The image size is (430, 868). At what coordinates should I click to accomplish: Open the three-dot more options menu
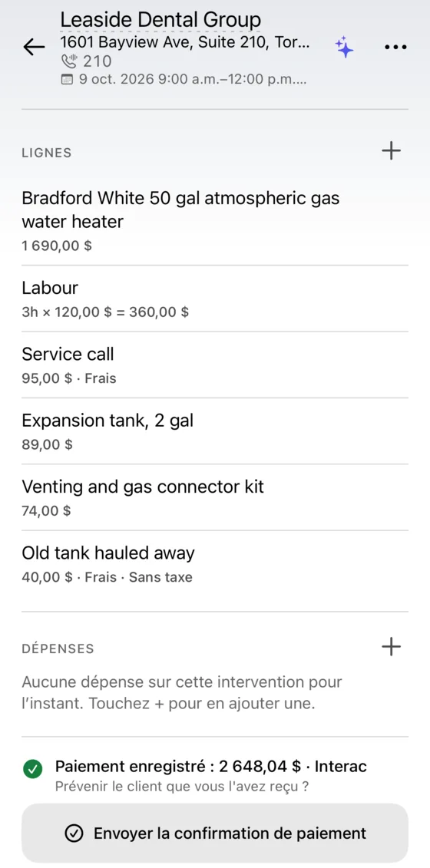pos(395,48)
